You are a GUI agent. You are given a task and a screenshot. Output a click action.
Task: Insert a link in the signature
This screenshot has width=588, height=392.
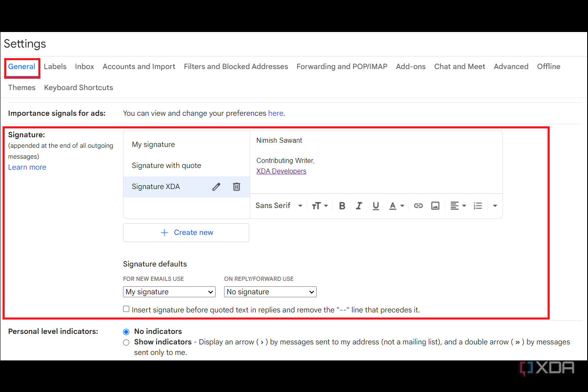418,205
